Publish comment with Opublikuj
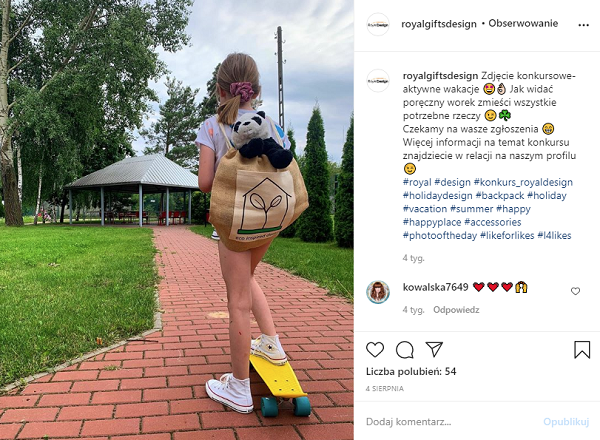 [566, 422]
